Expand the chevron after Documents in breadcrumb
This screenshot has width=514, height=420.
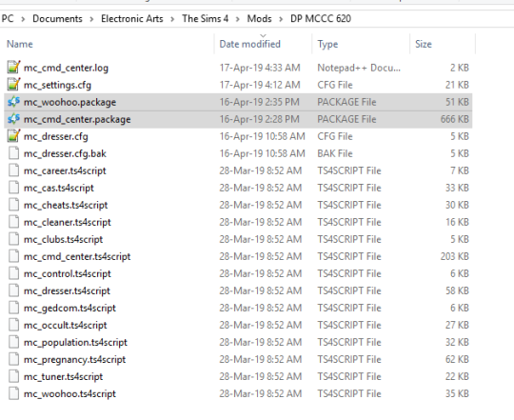pyautogui.click(x=91, y=19)
